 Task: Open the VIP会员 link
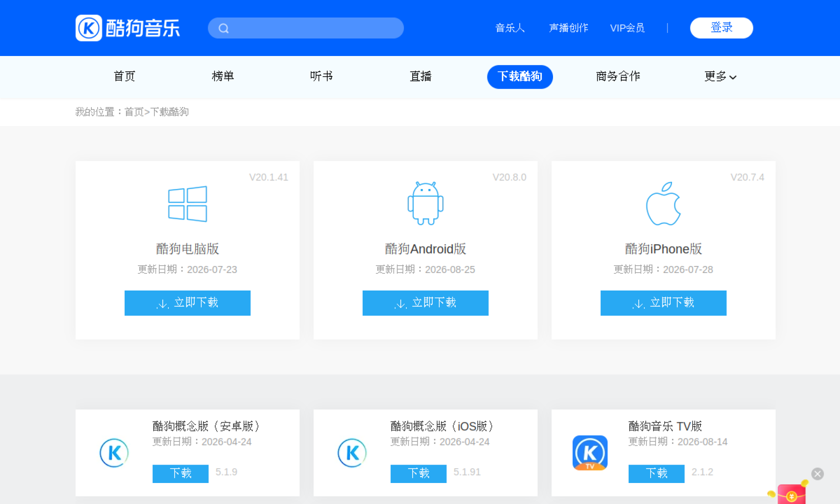[x=627, y=28]
